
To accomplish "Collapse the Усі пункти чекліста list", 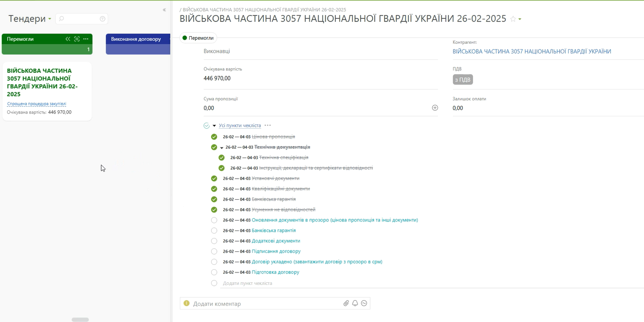I will (214, 126).
